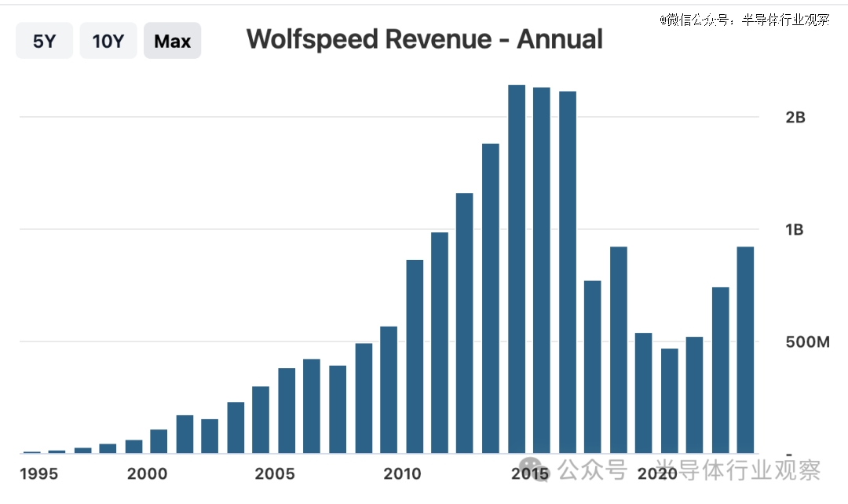Switch to the 10Y time range

(x=108, y=41)
